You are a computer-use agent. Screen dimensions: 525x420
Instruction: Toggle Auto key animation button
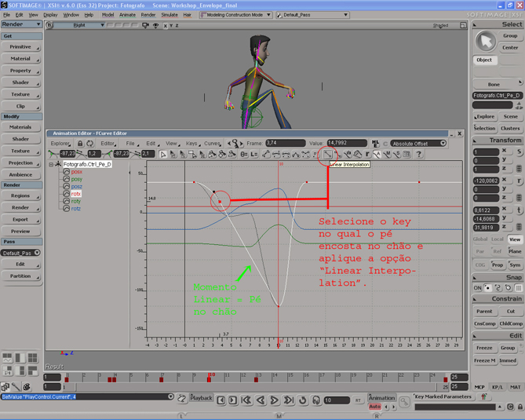(375, 407)
